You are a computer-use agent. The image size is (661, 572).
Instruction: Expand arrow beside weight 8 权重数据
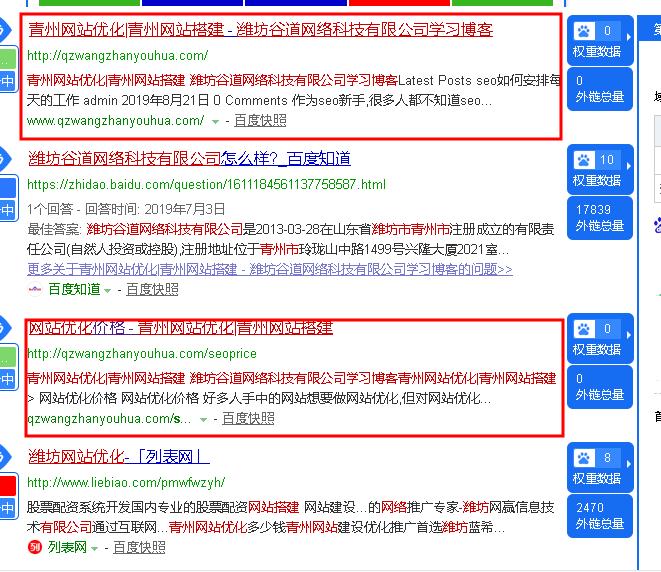coord(629,464)
